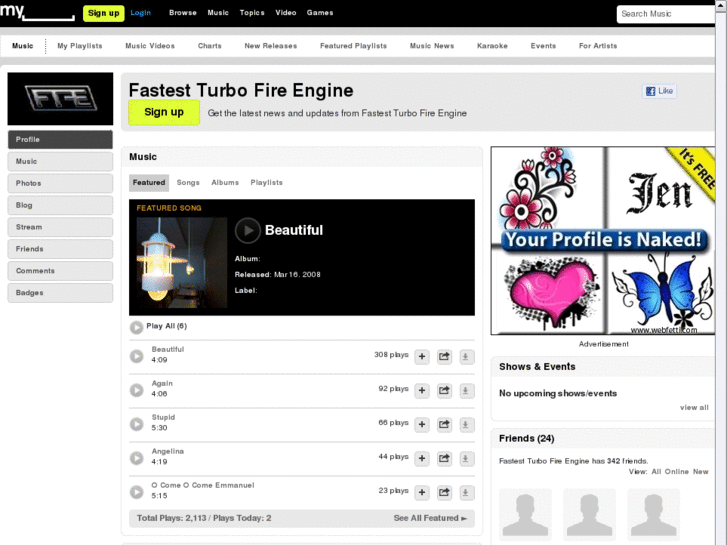Share the Beautiful track
727x545 pixels.
444,356
